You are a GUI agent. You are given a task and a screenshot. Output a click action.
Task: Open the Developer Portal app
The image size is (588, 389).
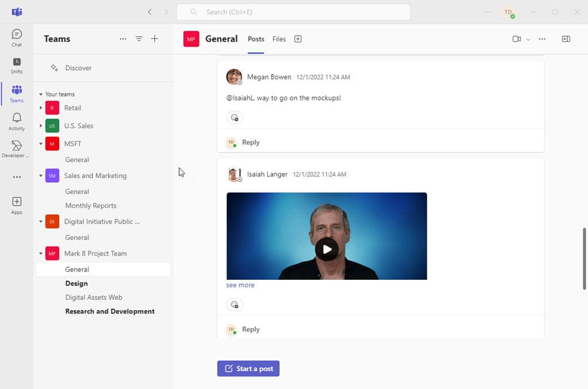point(17,148)
